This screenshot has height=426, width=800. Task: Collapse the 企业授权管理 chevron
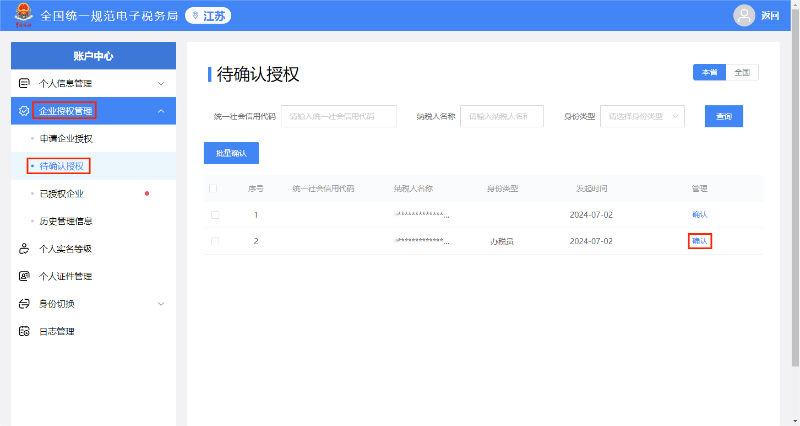tap(161, 111)
